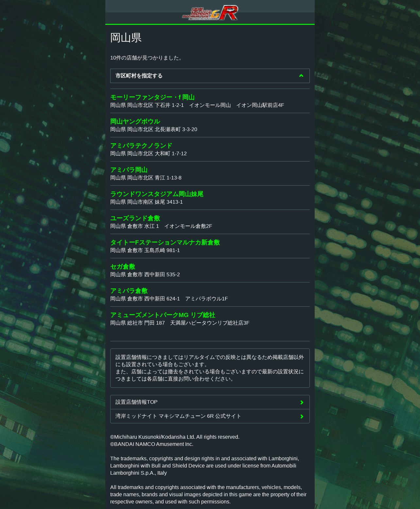Screen dimensions: 420x509
Task: View the ユーズランド倉敷 store
Action: 135,218
